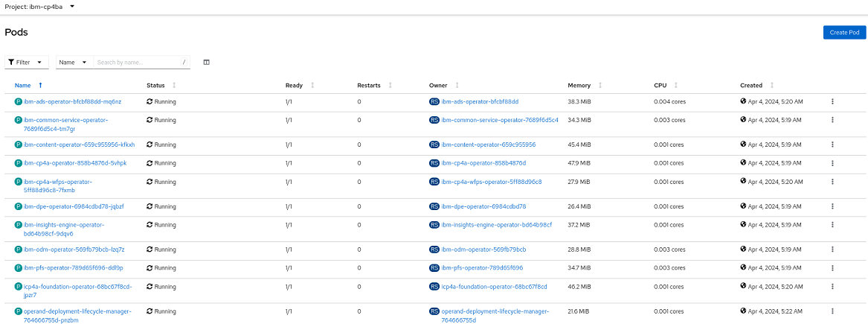Screen dimensions: 868x324
Task: Open kebab menu for icp4a-foundation-operator row
Action: tap(832, 287)
